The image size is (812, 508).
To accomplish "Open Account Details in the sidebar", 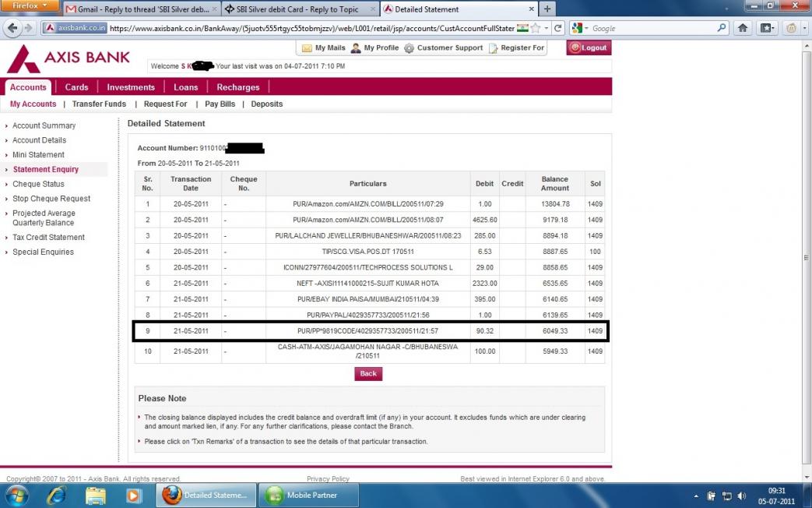I will (40, 140).
